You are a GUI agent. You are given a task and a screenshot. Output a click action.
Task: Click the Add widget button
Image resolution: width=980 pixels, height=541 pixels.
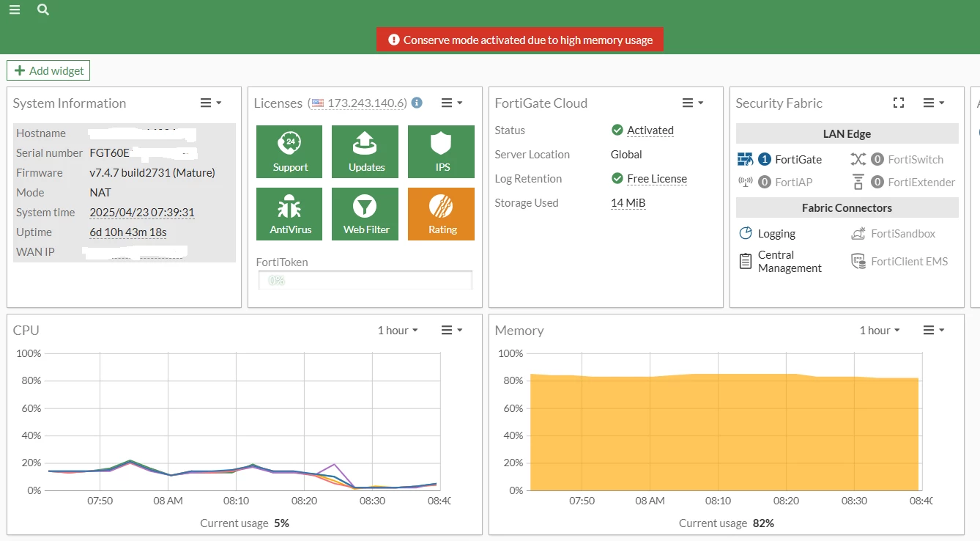point(48,70)
